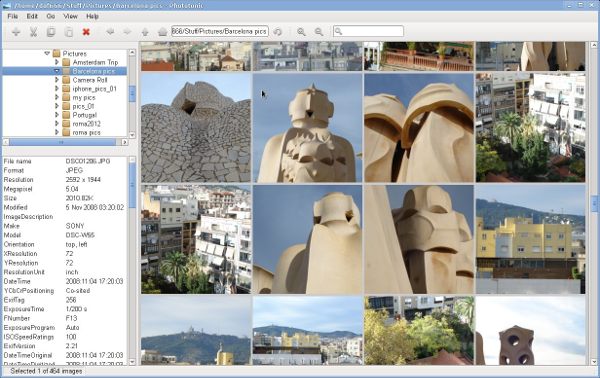
Task: Open the Go menu
Action: (51, 16)
